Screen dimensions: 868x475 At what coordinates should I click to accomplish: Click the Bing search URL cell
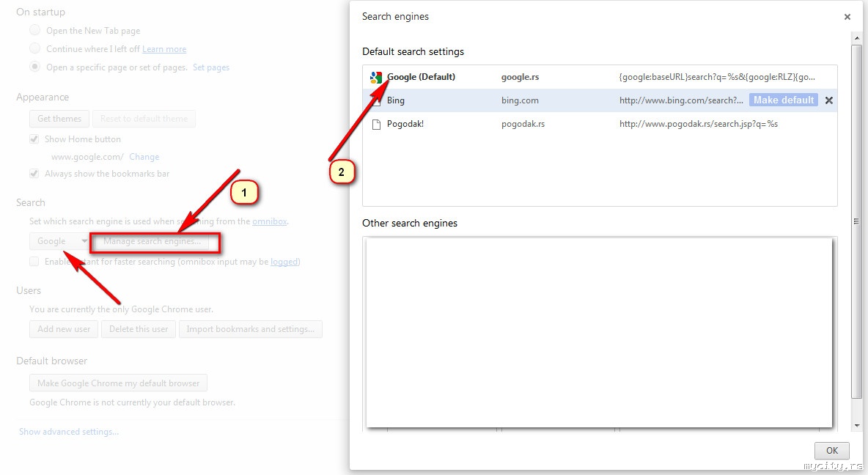681,100
